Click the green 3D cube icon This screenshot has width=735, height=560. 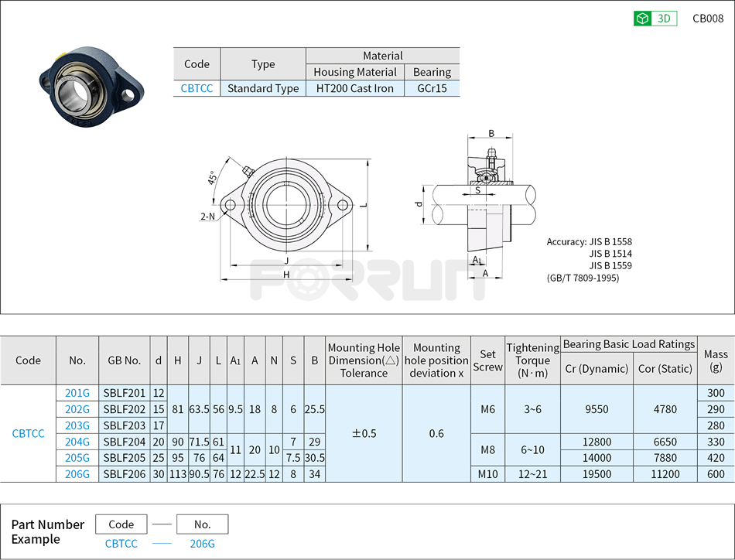[642, 19]
